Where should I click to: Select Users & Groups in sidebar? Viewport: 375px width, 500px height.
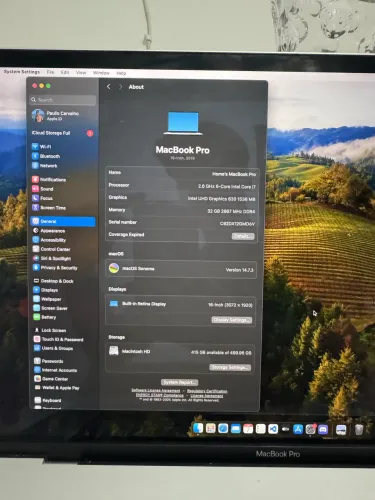pos(53,348)
